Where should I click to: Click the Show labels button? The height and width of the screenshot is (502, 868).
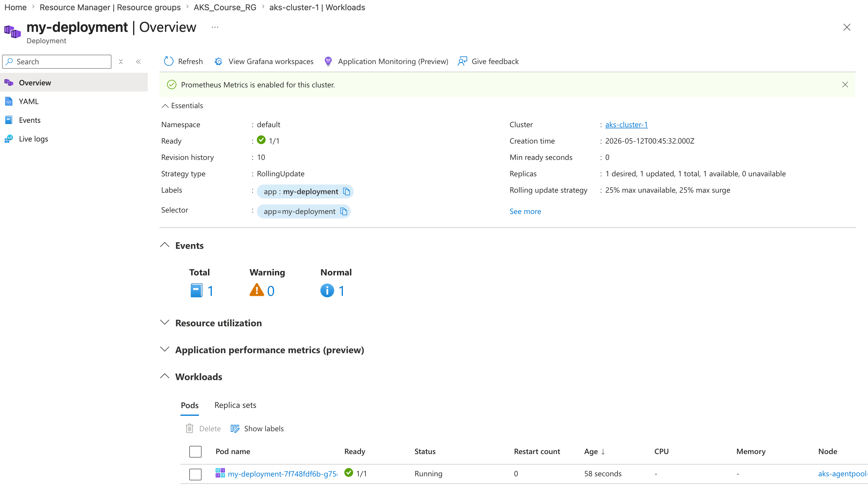click(257, 429)
